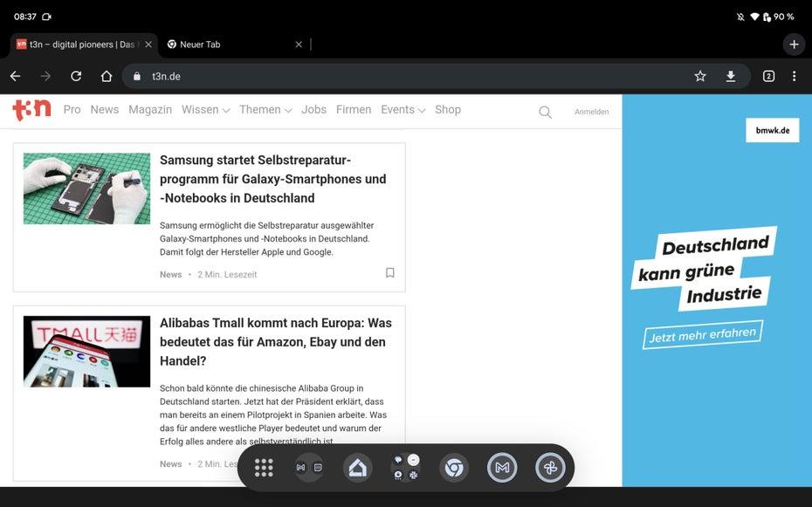Bookmark this page with the star
The height and width of the screenshot is (507, 812).
[x=700, y=76]
